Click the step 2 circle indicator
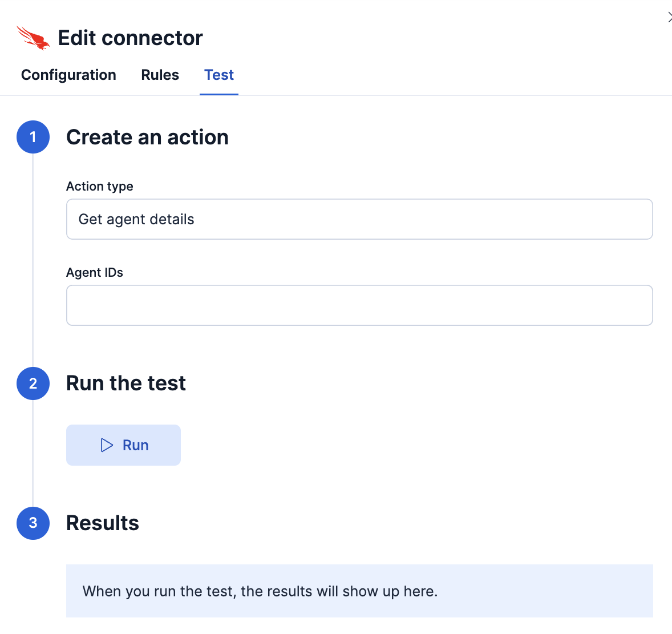672x634 pixels. click(33, 383)
